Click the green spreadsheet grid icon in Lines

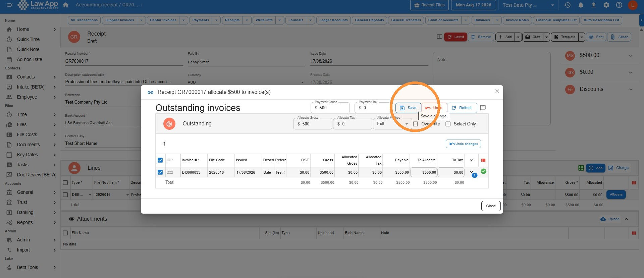[581, 168]
